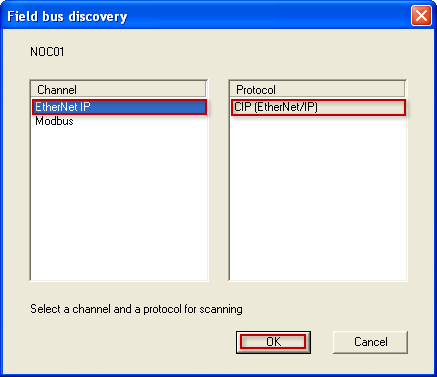Click the Protocol column header
The image size is (437, 377).
317,90
